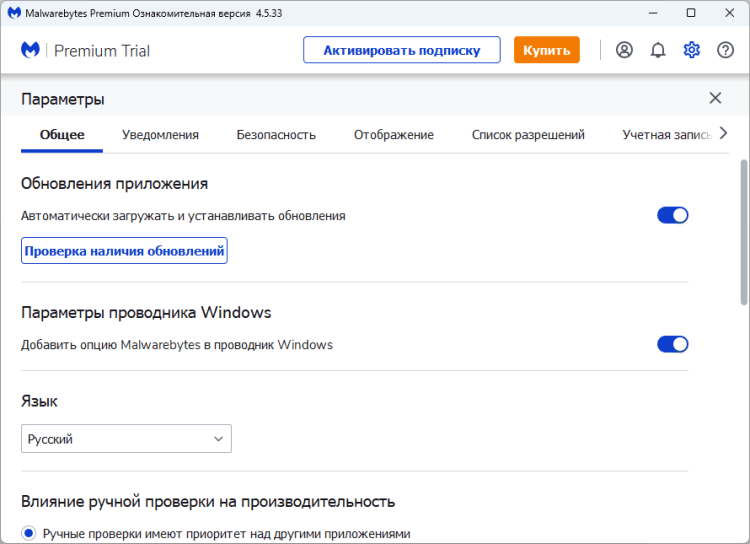Open the help question mark icon

[x=725, y=50]
